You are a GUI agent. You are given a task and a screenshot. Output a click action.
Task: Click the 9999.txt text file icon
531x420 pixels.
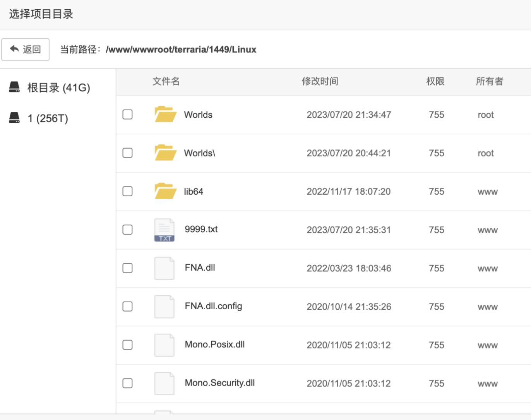click(164, 230)
